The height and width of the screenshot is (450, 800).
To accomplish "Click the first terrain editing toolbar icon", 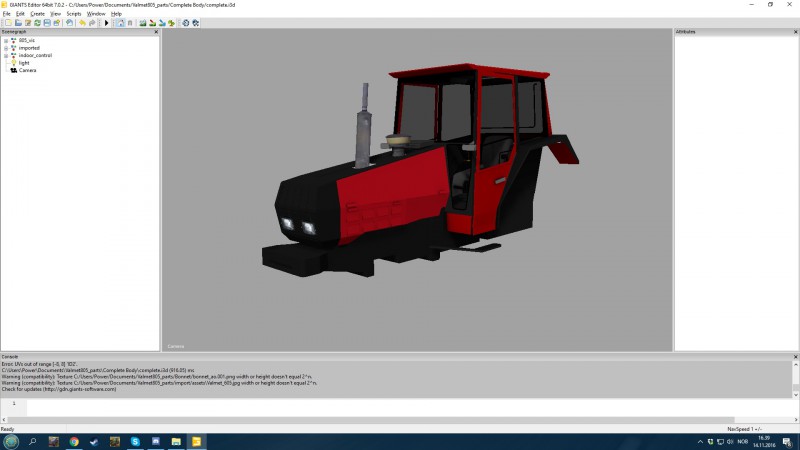I will pyautogui.click(x=143, y=22).
